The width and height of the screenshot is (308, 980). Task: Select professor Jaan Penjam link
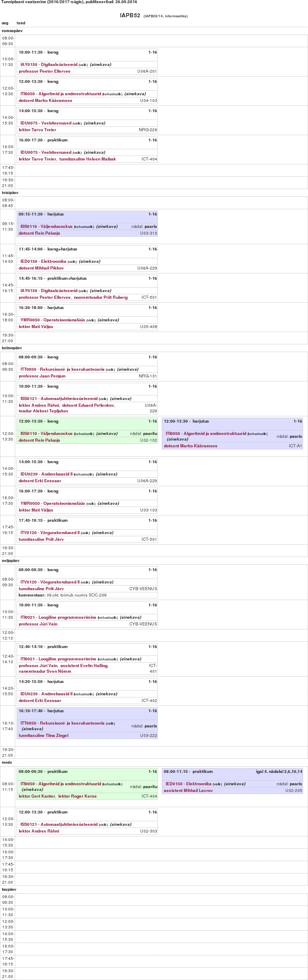pyautogui.click(x=42, y=376)
